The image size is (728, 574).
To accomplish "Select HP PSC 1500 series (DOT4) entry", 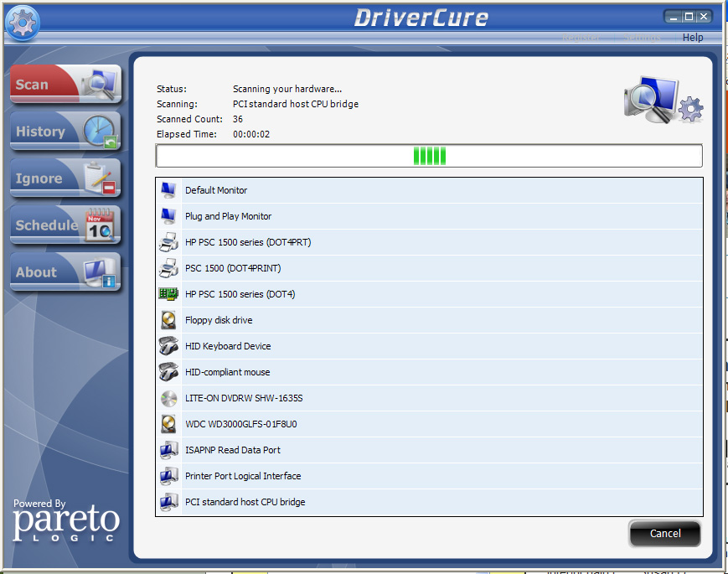I will point(429,294).
